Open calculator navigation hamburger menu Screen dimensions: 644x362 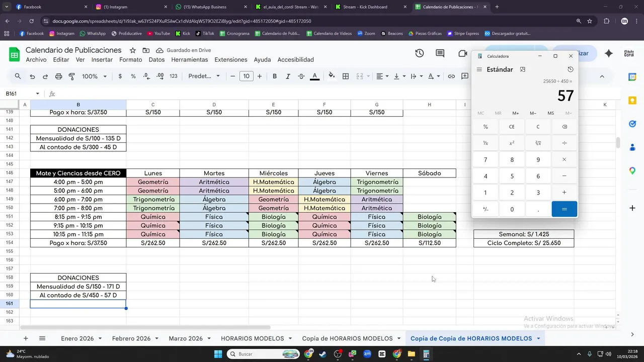(479, 69)
